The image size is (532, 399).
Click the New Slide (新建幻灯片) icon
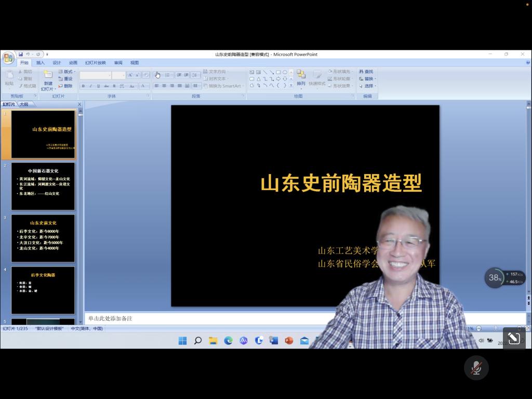pos(48,75)
